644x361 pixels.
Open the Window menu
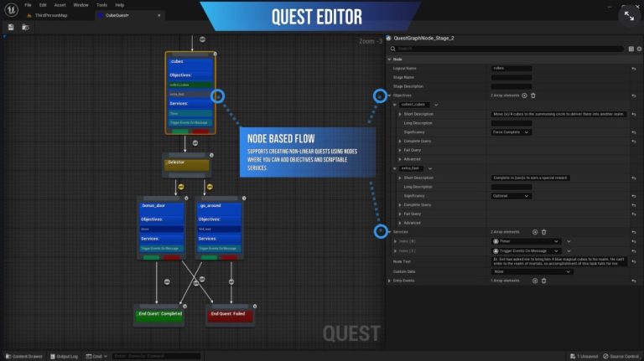pyautogui.click(x=80, y=5)
